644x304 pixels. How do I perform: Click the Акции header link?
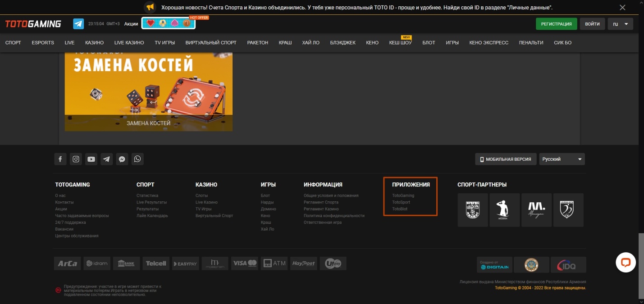click(131, 24)
